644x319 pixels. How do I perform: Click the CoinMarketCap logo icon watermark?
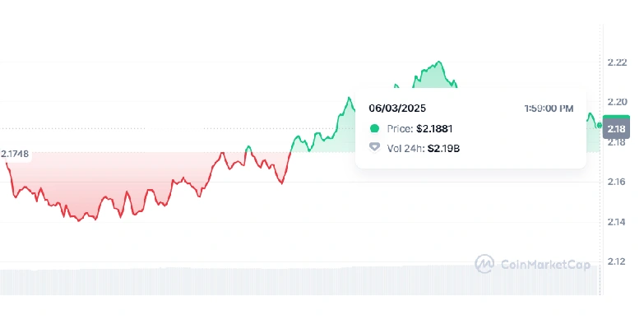click(484, 264)
